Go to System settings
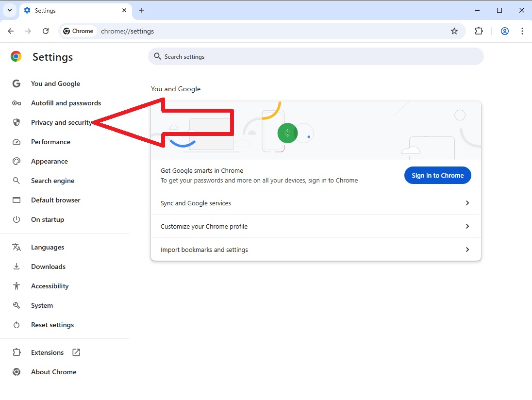The width and height of the screenshot is (532, 400). tap(42, 305)
